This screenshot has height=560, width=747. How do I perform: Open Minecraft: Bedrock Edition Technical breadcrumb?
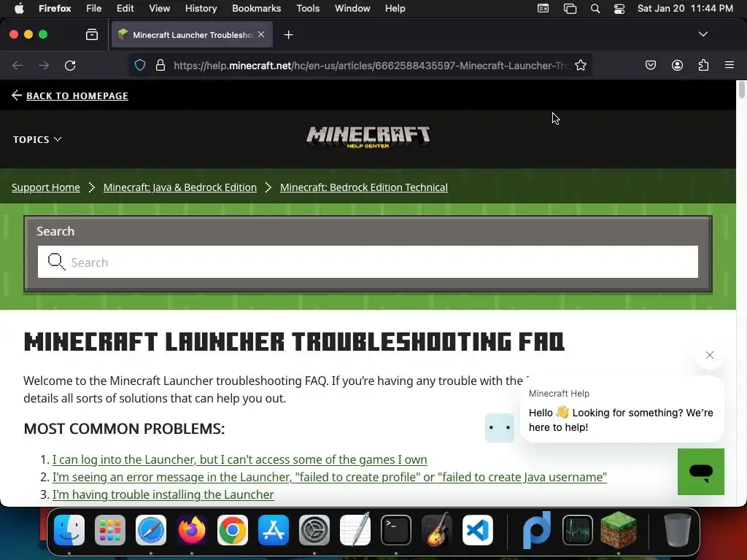(x=364, y=187)
